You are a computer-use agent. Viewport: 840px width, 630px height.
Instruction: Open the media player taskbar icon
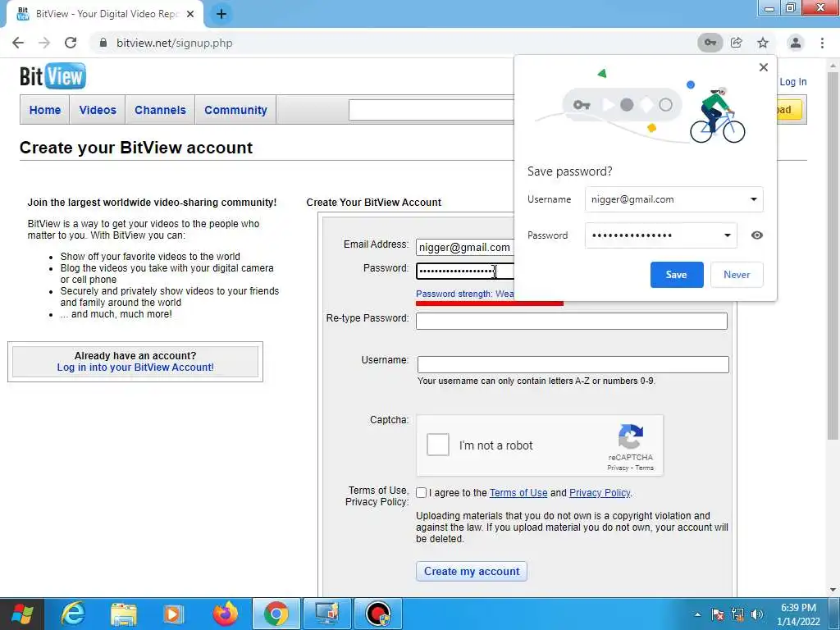click(173, 614)
